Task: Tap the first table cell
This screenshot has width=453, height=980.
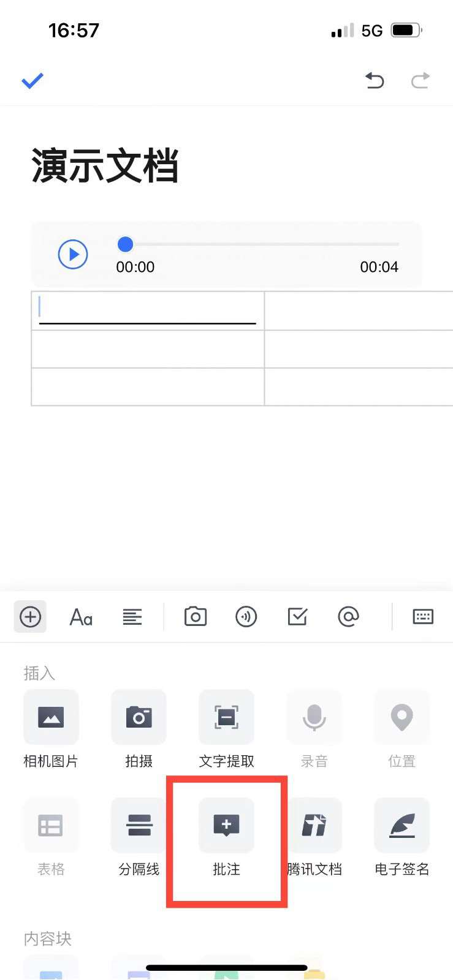Action: 147,310
